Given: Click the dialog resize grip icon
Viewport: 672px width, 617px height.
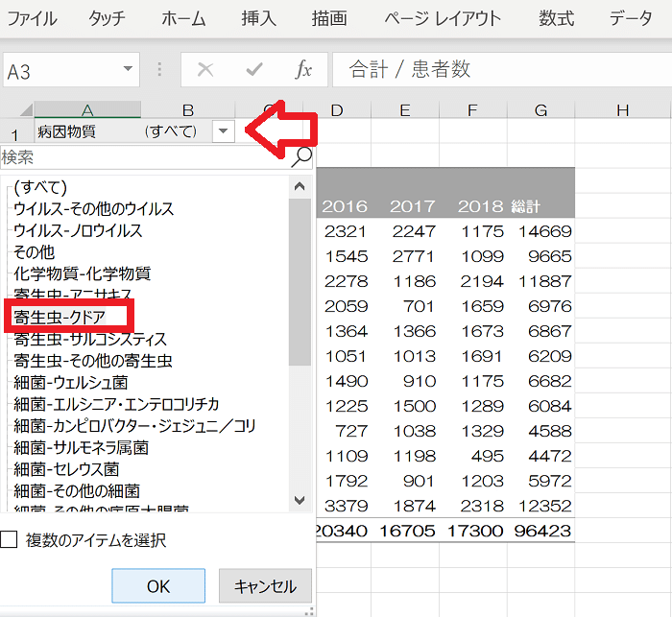Looking at the screenshot, I should point(309,611).
